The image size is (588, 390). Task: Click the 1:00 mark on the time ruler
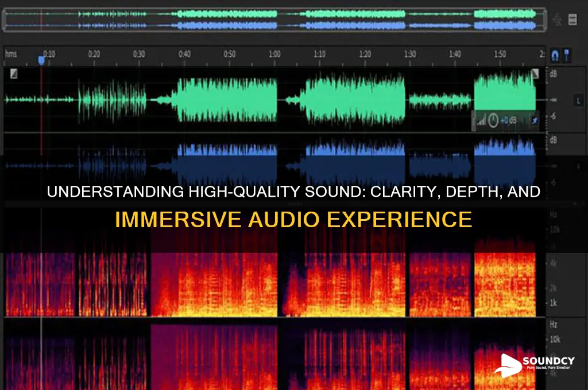click(x=274, y=54)
